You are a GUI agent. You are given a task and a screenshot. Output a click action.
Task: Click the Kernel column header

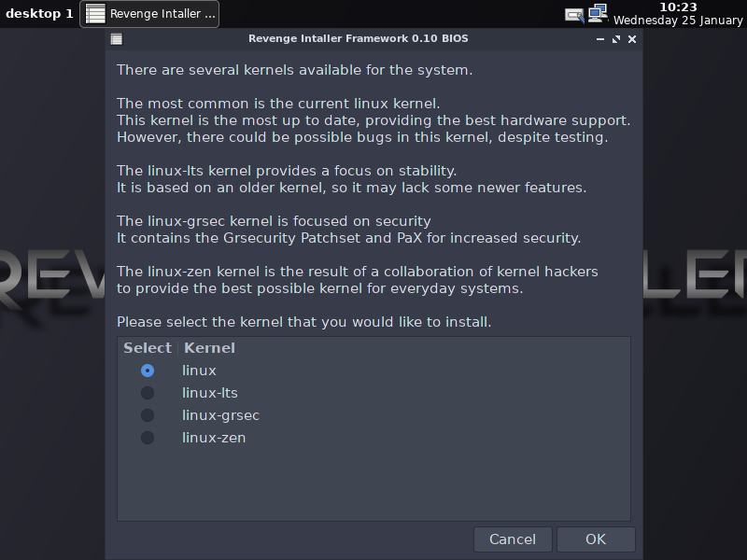tap(209, 348)
